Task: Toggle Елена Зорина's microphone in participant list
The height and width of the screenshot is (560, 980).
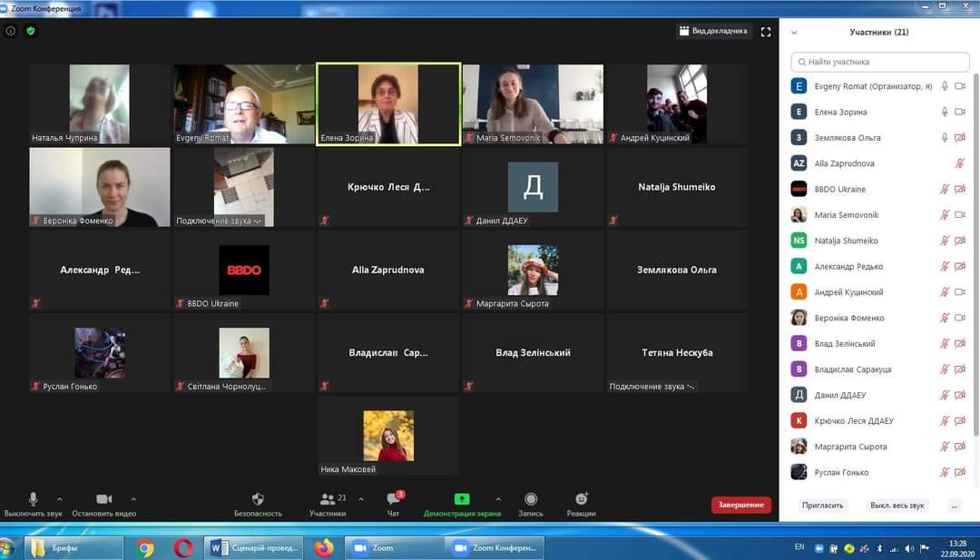Action: tap(945, 112)
